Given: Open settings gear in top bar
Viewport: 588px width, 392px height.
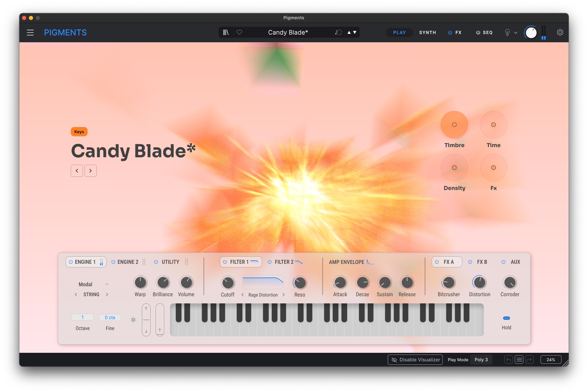Looking at the screenshot, I should (x=560, y=32).
